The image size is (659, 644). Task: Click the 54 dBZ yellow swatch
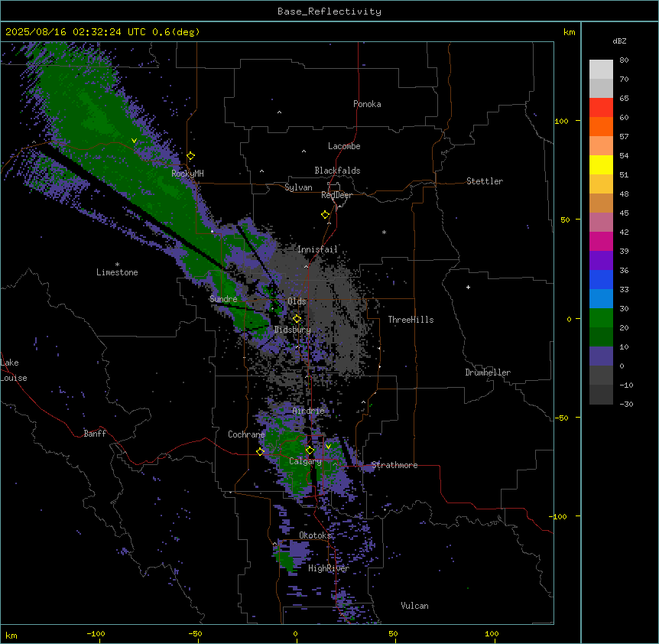pyautogui.click(x=601, y=164)
